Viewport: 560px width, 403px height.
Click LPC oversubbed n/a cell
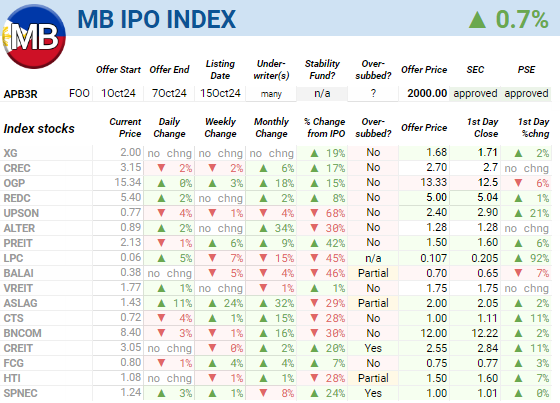click(x=373, y=258)
